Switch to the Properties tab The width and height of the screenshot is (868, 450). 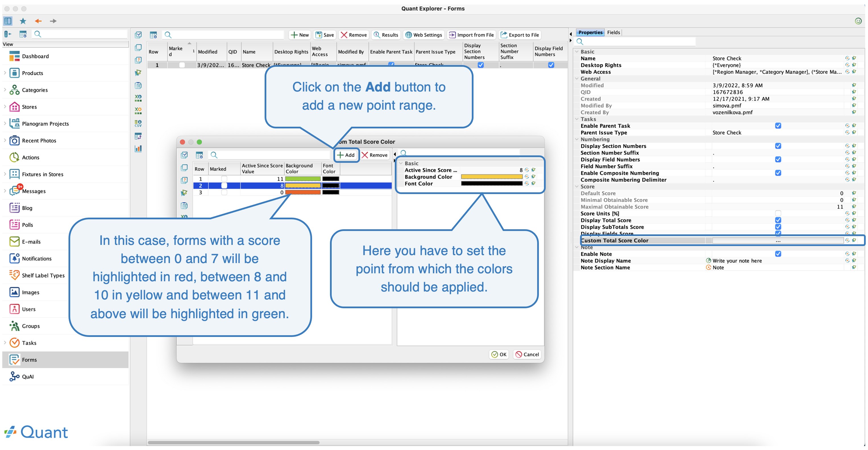point(590,32)
